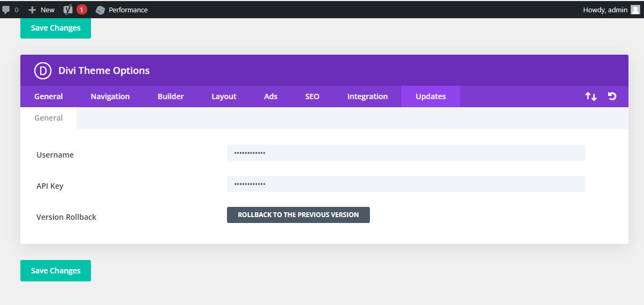
Task: Click the Yoast SEO icon
Action: click(x=68, y=10)
